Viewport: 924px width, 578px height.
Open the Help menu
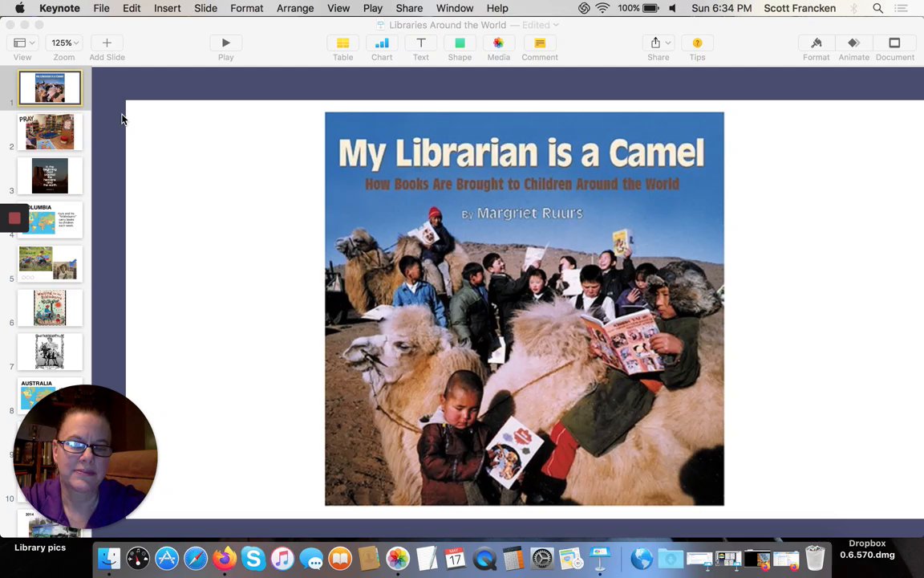pyautogui.click(x=497, y=8)
